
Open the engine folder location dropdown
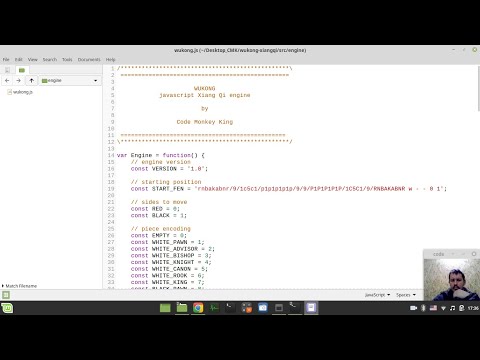70,80
